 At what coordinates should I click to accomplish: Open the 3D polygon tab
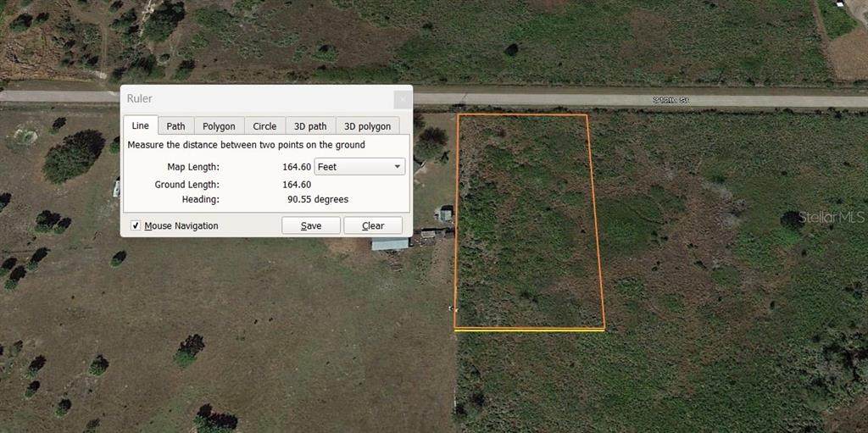pos(368,126)
